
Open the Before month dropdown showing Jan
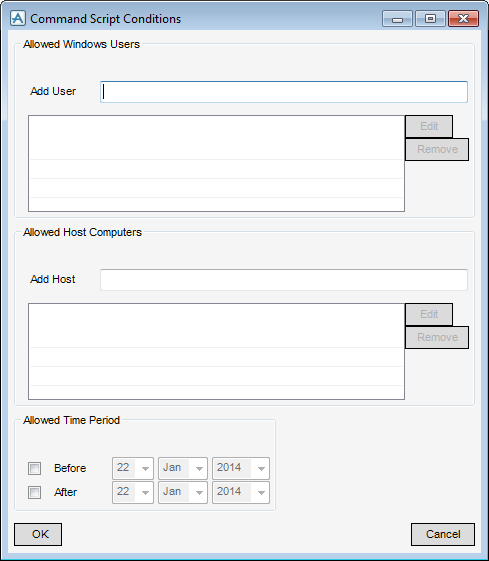[183, 468]
